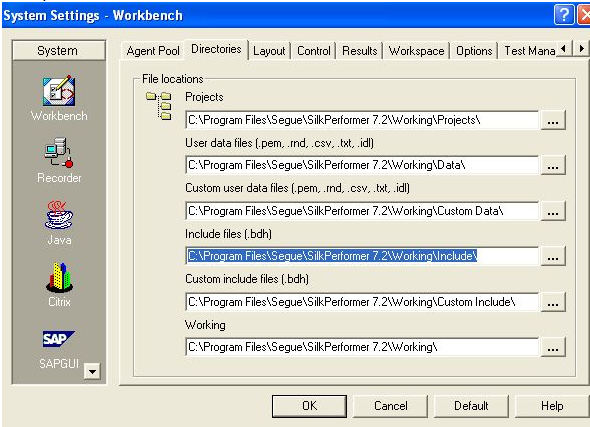Click the folder tree icon beside Projects
590x427 pixels.
(159, 106)
